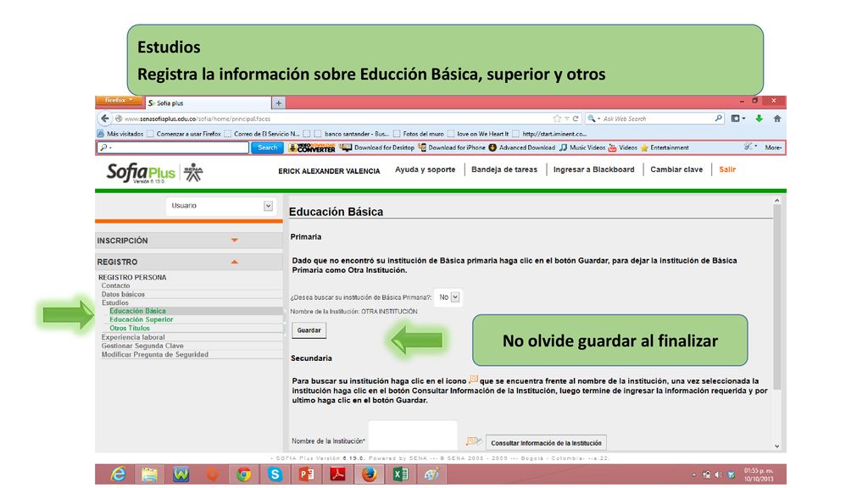Click the browser back arrow button
The height and width of the screenshot is (488, 868).
(104, 119)
